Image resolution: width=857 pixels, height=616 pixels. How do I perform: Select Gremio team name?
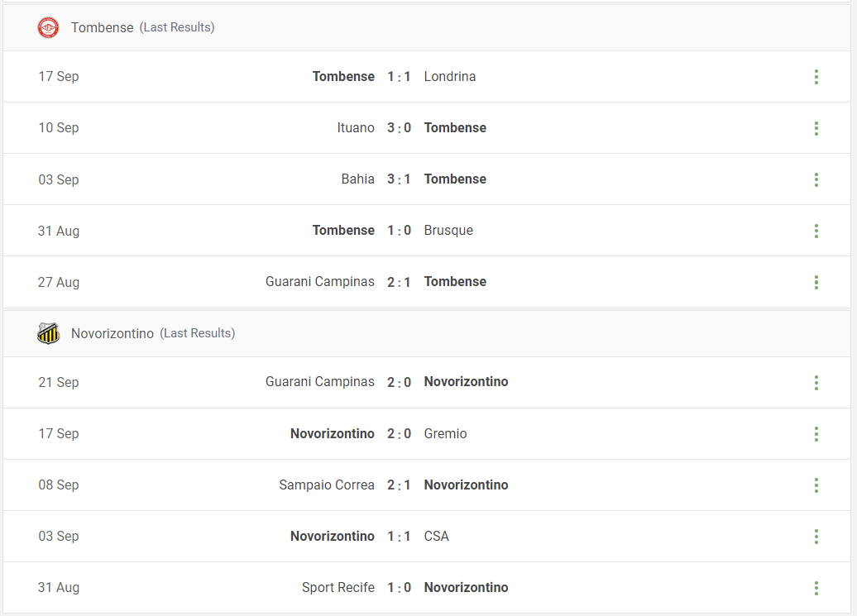click(x=445, y=433)
